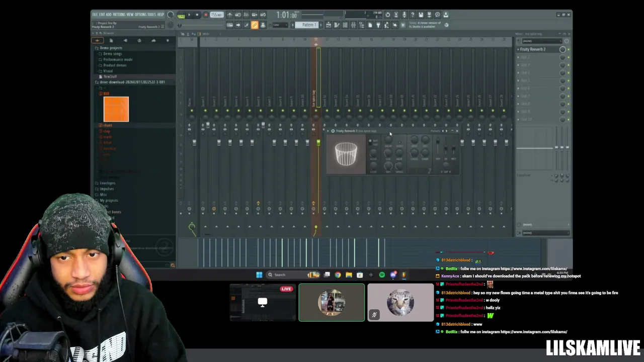Click the next pattern arrow beside Pattern 1
This screenshot has width=644, height=362.
tap(321, 25)
